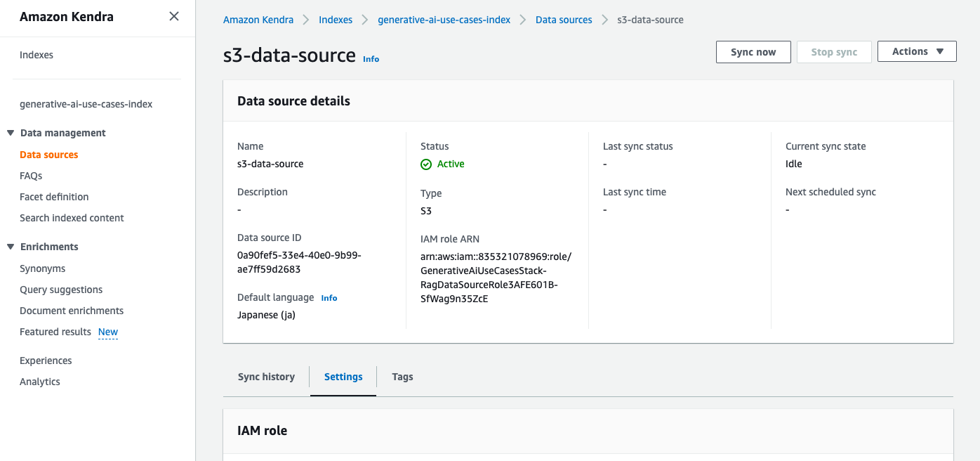Collapse the Enrichments section triangle

[11, 247]
